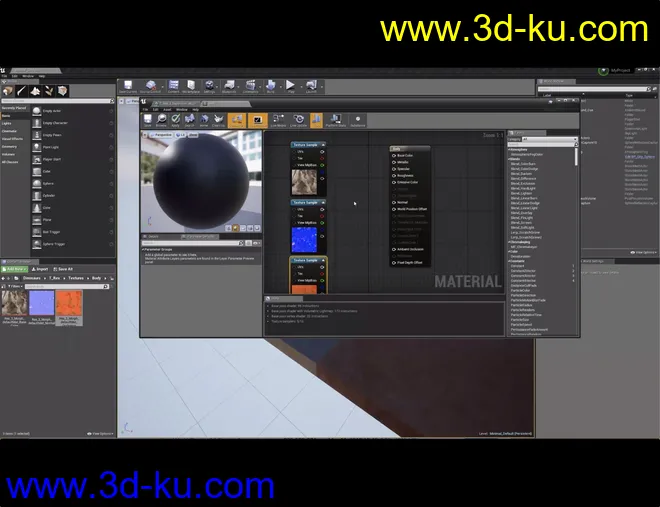
Task: Click the Platform Stats toolbar icon
Action: coord(335,120)
